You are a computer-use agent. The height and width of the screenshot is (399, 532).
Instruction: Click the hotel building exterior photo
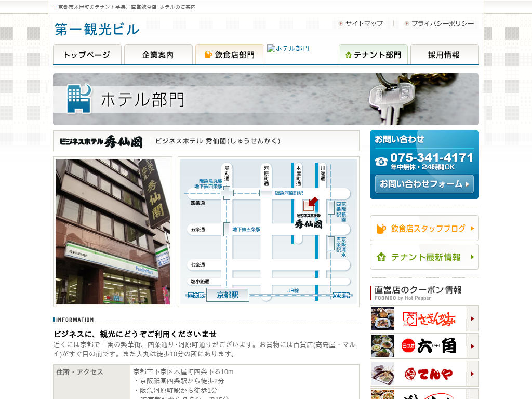(x=113, y=232)
